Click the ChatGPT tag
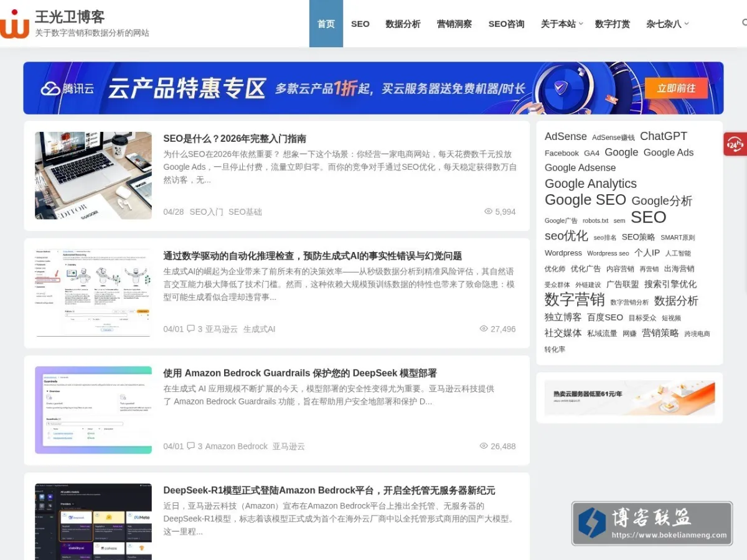The image size is (747, 560). point(664,136)
